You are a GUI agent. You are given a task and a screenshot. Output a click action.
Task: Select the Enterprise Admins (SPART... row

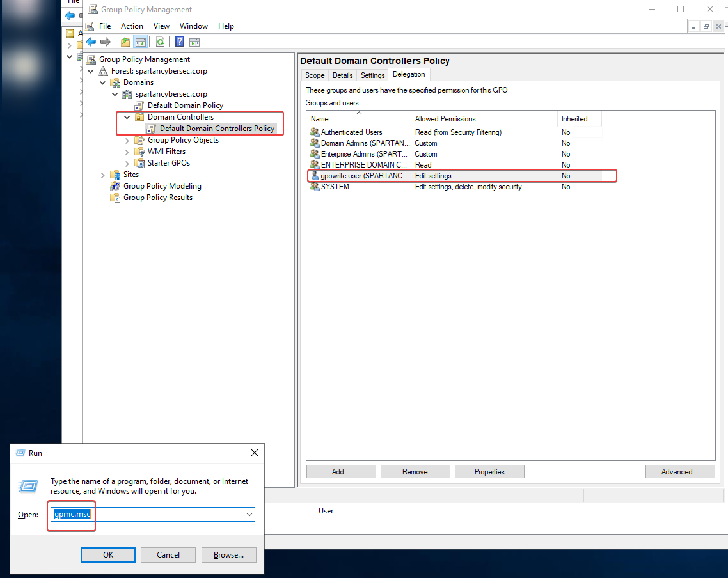click(x=455, y=154)
